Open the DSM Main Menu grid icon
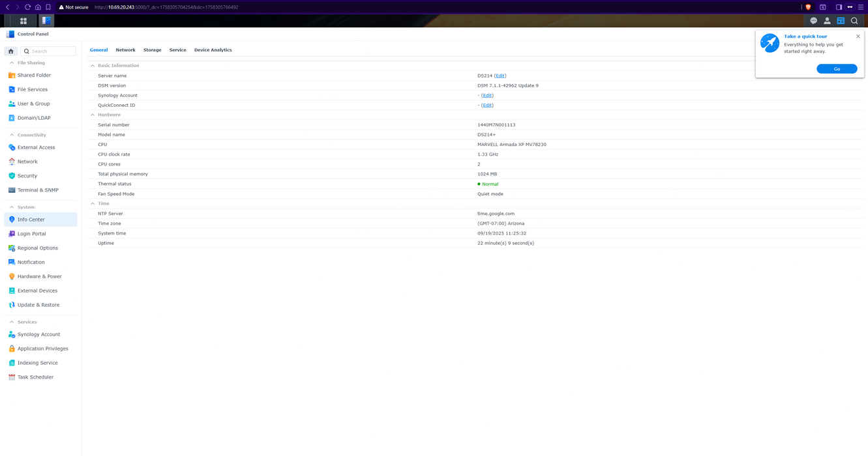The image size is (868, 456). [23, 21]
